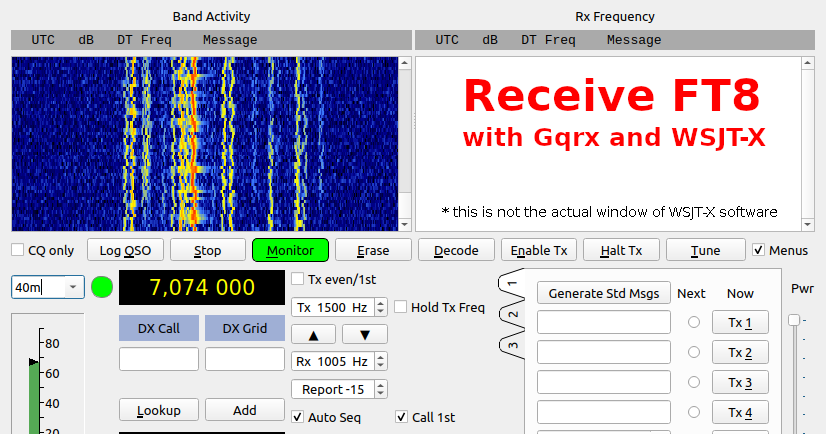The image size is (826, 434).
Task: Click the down arrow frequency button
Action: click(x=365, y=334)
